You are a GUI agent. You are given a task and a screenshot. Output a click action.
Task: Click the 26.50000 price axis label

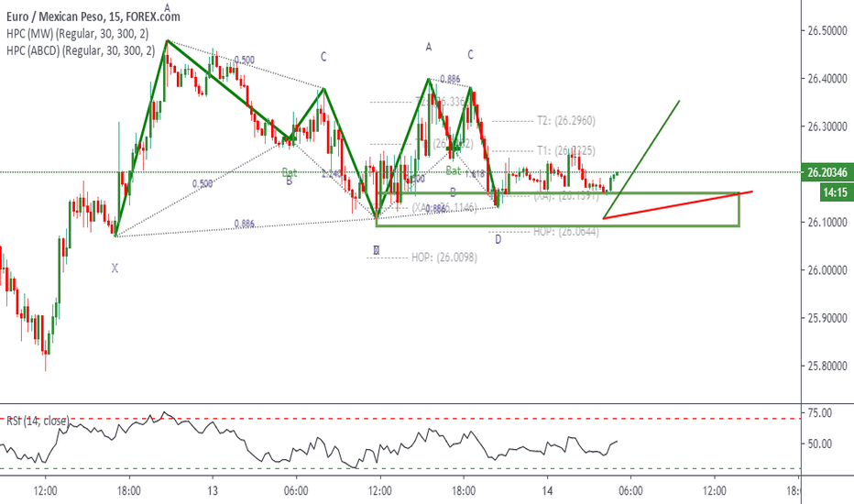click(x=827, y=30)
